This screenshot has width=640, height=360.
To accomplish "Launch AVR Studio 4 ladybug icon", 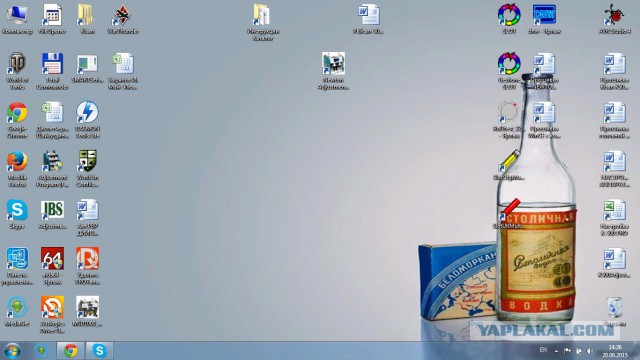I will click(614, 15).
